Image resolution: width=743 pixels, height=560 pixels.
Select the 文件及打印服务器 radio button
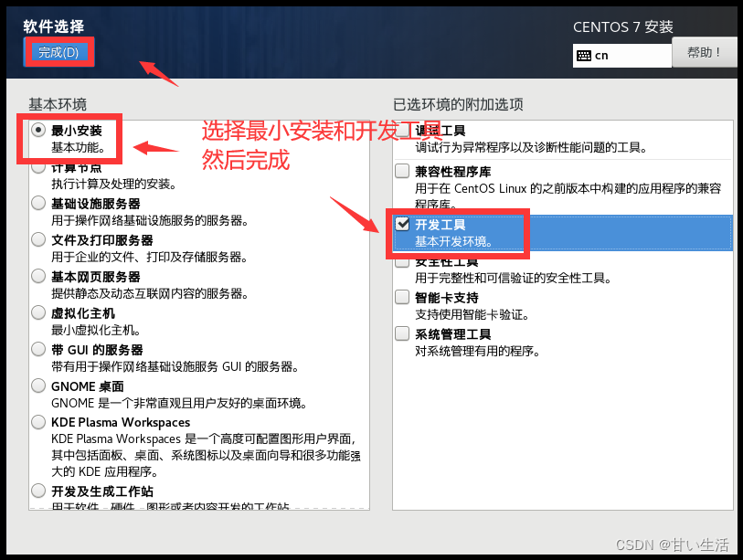coord(38,239)
